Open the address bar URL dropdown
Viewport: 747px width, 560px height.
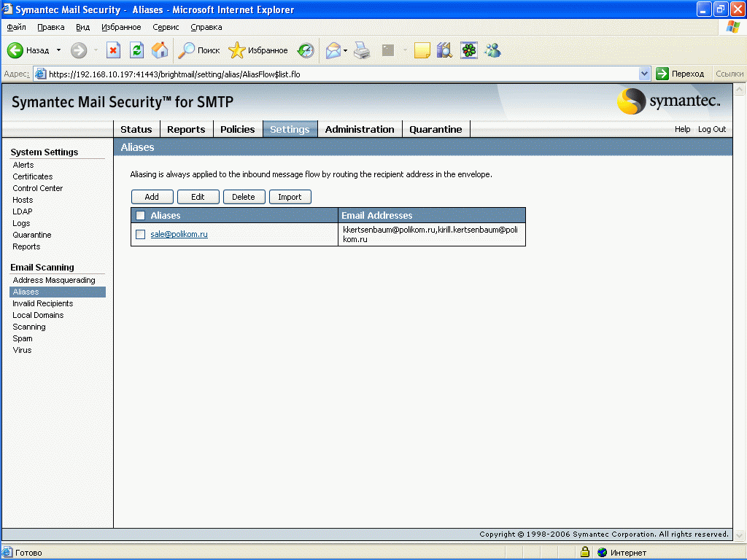(x=644, y=74)
